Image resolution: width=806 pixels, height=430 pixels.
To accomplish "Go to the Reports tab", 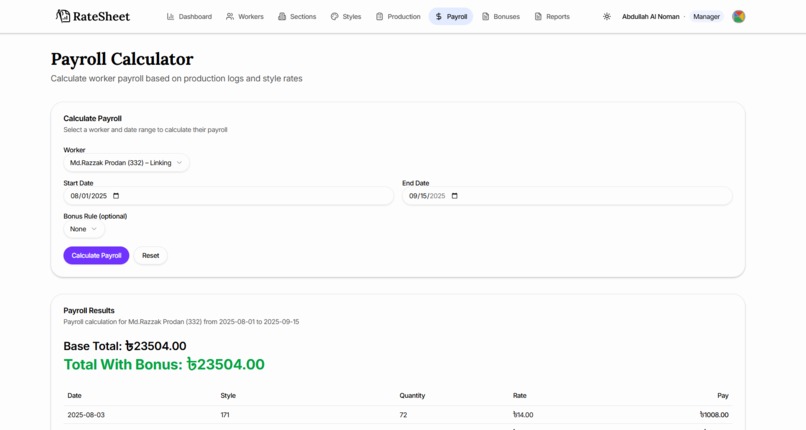I will 552,16.
